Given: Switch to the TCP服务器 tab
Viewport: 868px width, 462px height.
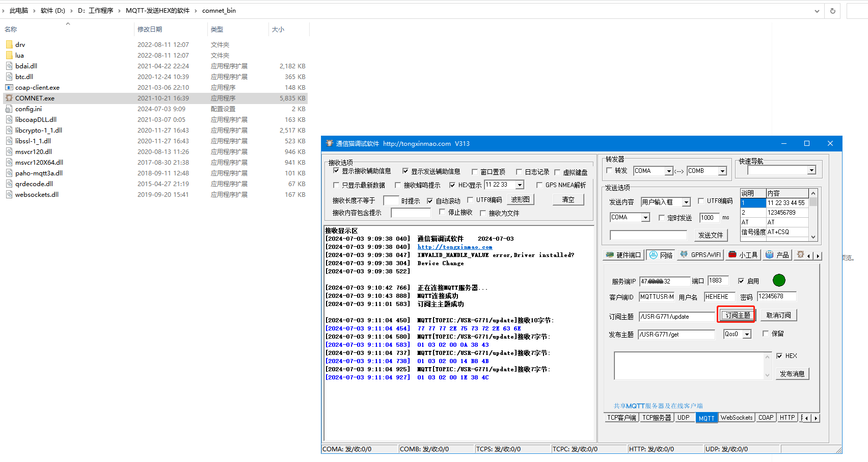Looking at the screenshot, I should 657,418.
